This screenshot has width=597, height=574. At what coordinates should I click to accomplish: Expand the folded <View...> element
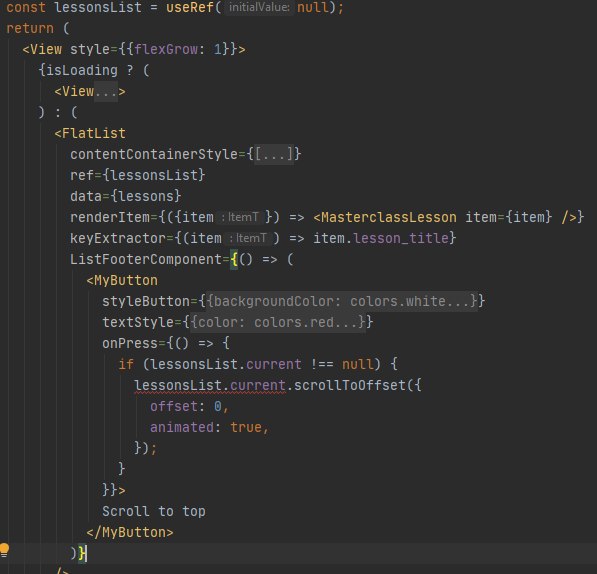[106, 92]
